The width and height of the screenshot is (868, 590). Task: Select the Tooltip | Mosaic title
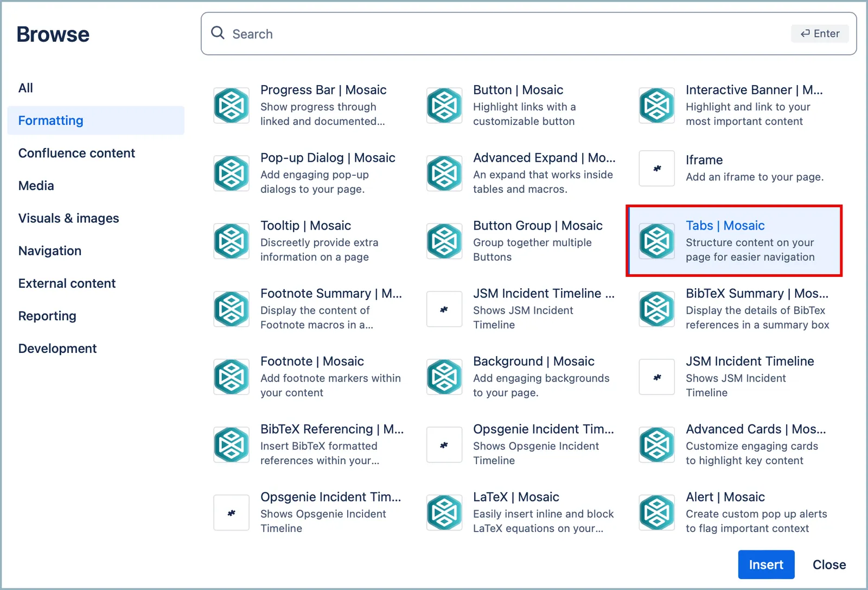(305, 225)
